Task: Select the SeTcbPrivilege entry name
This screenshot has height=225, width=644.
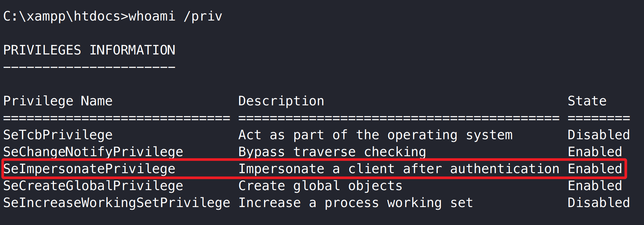Action: pyautogui.click(x=58, y=135)
